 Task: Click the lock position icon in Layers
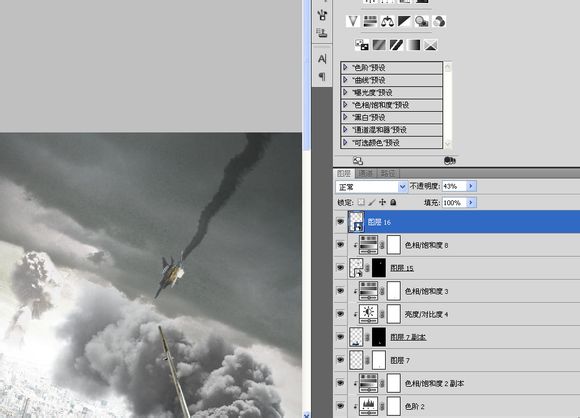coord(383,202)
